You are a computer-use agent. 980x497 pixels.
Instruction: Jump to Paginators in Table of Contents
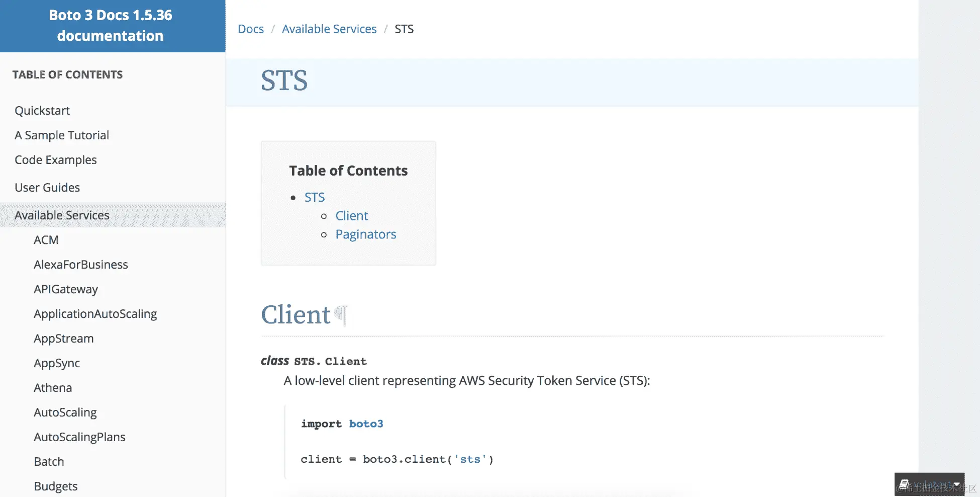(366, 234)
